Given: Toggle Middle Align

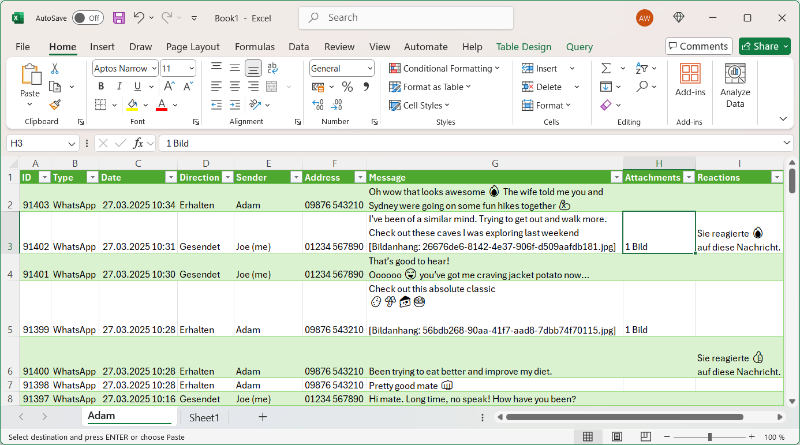Looking at the screenshot, I should coord(235,68).
